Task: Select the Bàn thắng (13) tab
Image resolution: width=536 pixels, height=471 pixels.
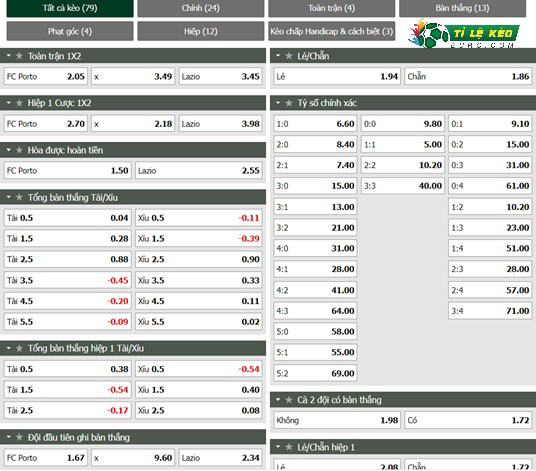Action: (x=463, y=8)
